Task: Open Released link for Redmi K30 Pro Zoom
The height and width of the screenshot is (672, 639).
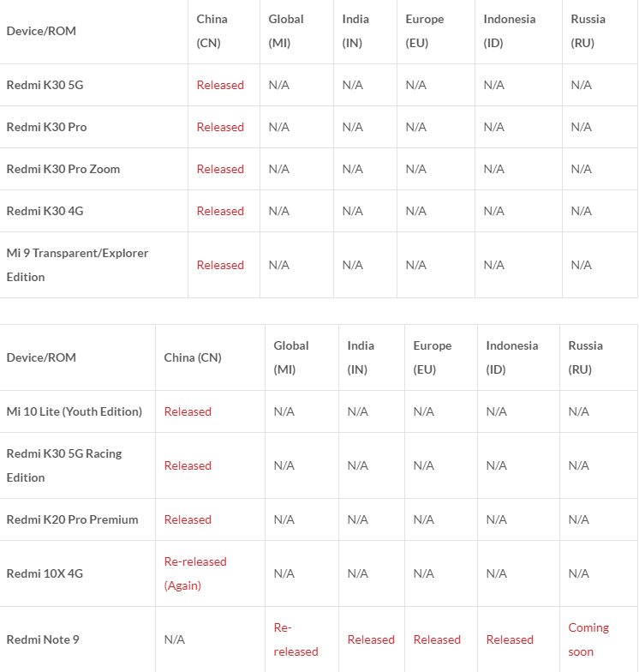Action: (x=220, y=169)
